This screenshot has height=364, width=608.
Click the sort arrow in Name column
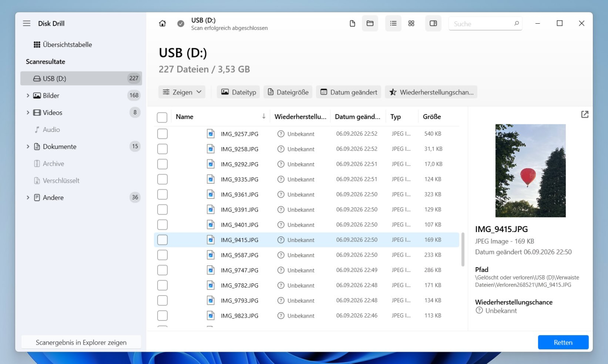264,116
